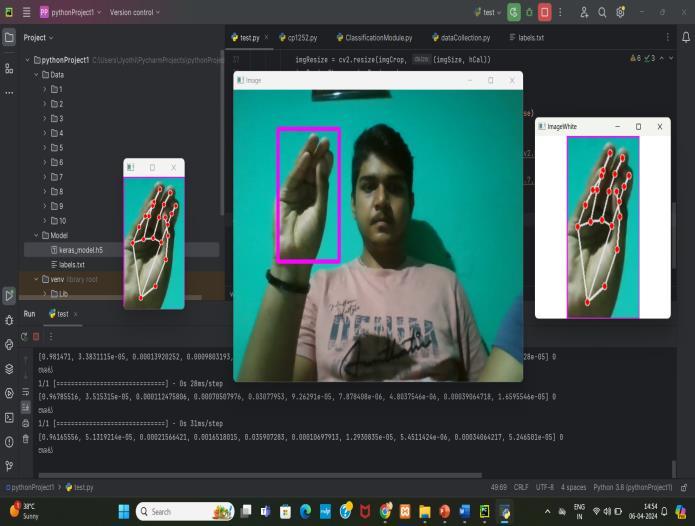Open the 4 spaces indent settings
Screen dimensions: 695x526
pyautogui.click(x=573, y=487)
